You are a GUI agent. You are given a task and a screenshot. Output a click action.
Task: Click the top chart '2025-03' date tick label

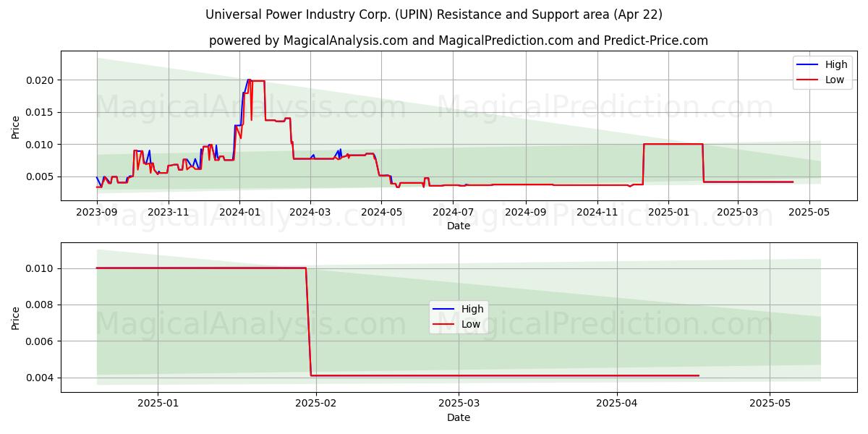point(738,213)
